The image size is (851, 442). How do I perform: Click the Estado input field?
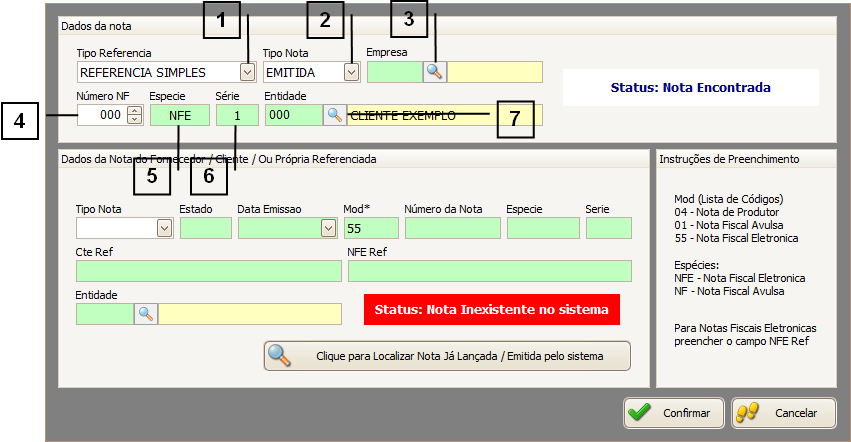pos(205,228)
